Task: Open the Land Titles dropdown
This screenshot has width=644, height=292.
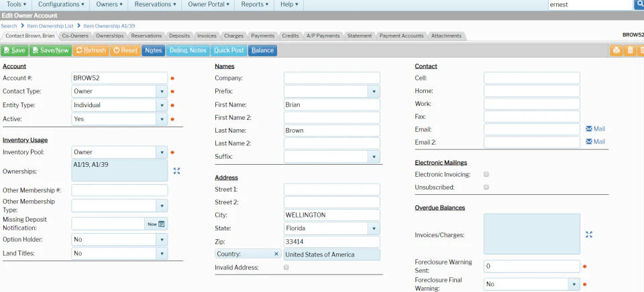Action: coord(162,253)
